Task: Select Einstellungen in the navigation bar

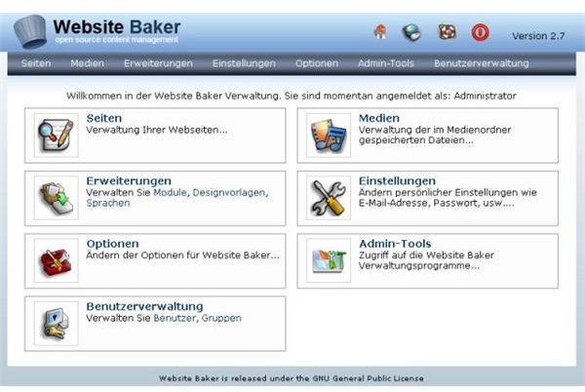Action: (244, 63)
